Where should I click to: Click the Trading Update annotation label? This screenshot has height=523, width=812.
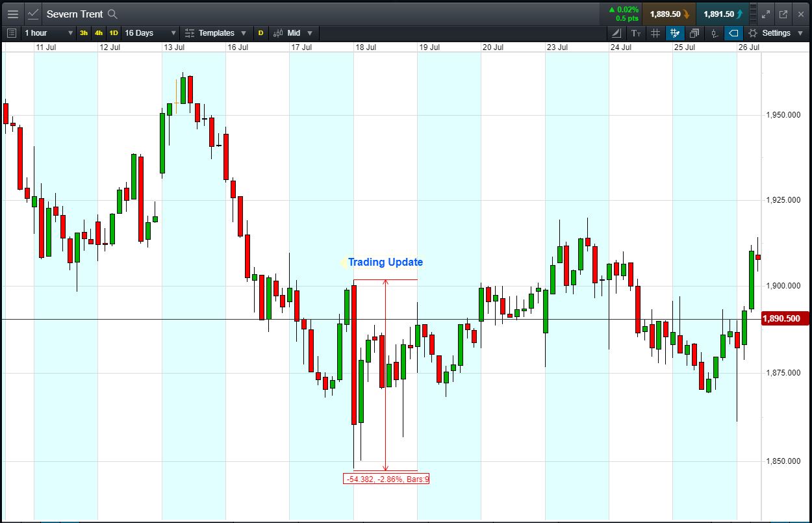(x=385, y=262)
